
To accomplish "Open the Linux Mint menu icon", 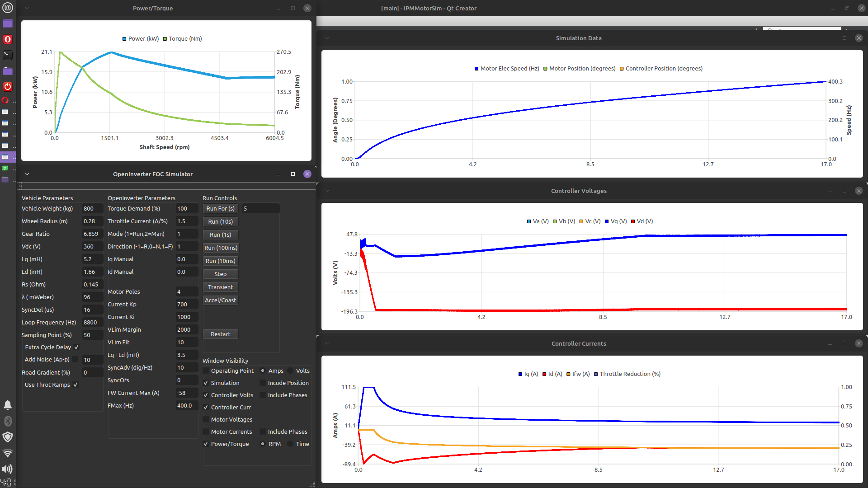I will (8, 8).
